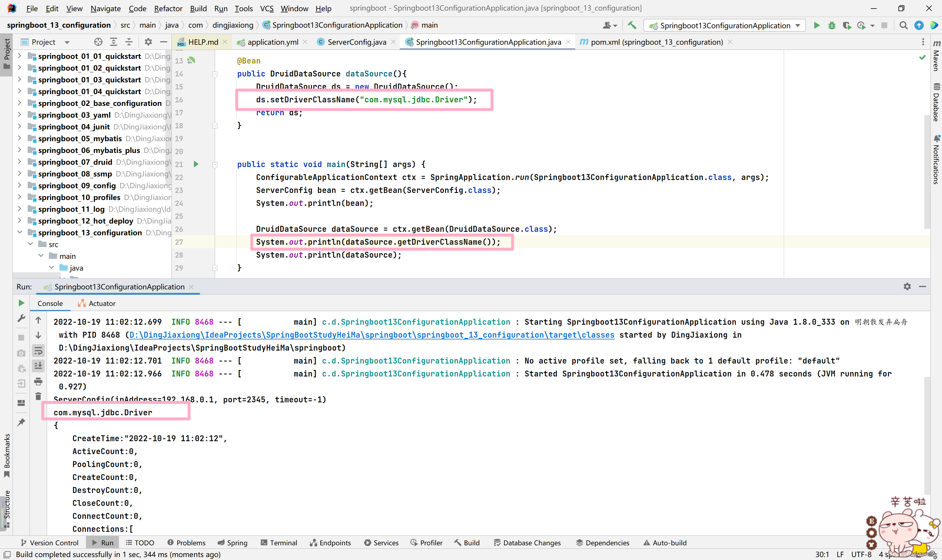The width and height of the screenshot is (942, 560).
Task: Close the HELP.md tab
Action: click(x=225, y=42)
